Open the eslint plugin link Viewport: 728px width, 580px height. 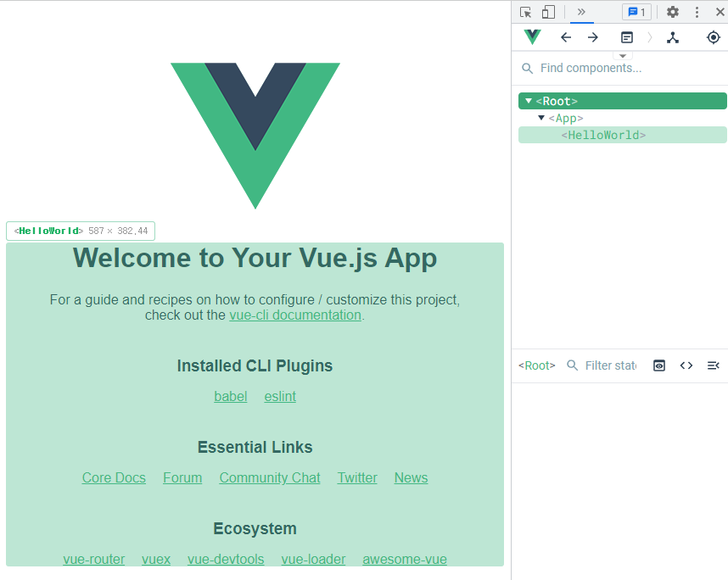[280, 396]
